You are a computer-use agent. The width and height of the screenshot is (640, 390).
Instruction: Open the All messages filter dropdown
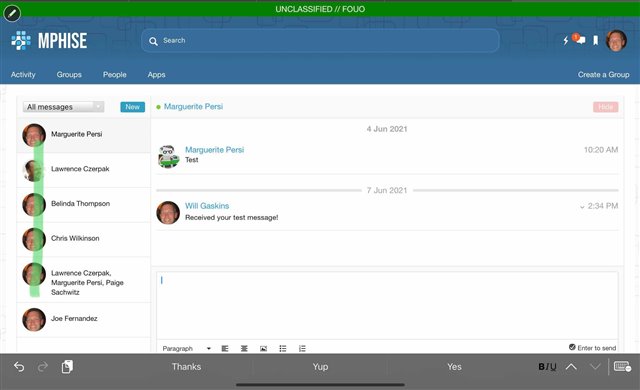[x=63, y=107]
